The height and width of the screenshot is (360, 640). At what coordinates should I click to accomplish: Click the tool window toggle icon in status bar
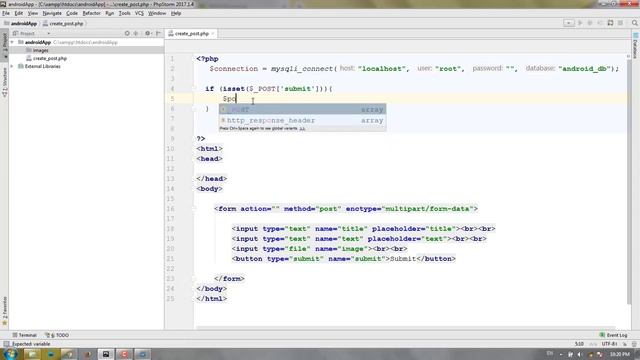pos(6,344)
